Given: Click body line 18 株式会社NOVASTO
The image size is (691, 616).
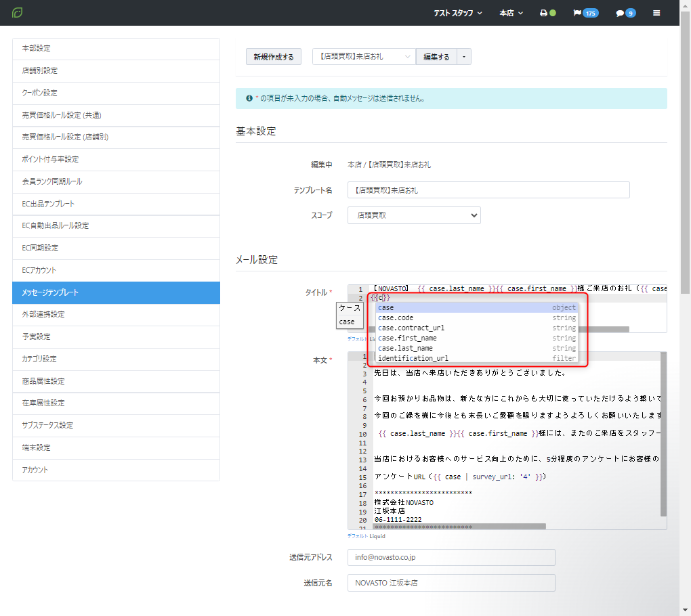Looking at the screenshot, I should click(404, 503).
